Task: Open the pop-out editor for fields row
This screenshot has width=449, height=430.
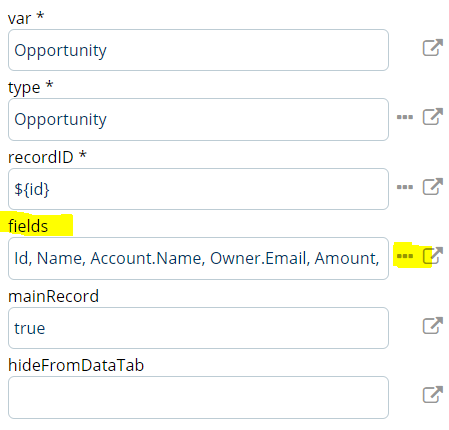Action: (433, 256)
